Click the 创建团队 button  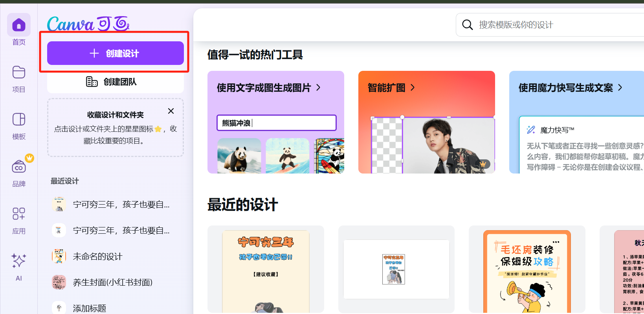tap(116, 82)
